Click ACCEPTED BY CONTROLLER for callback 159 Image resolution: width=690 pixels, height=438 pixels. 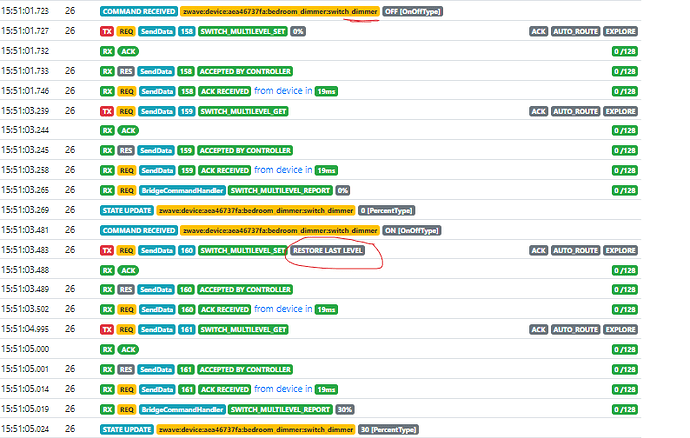[x=245, y=151]
